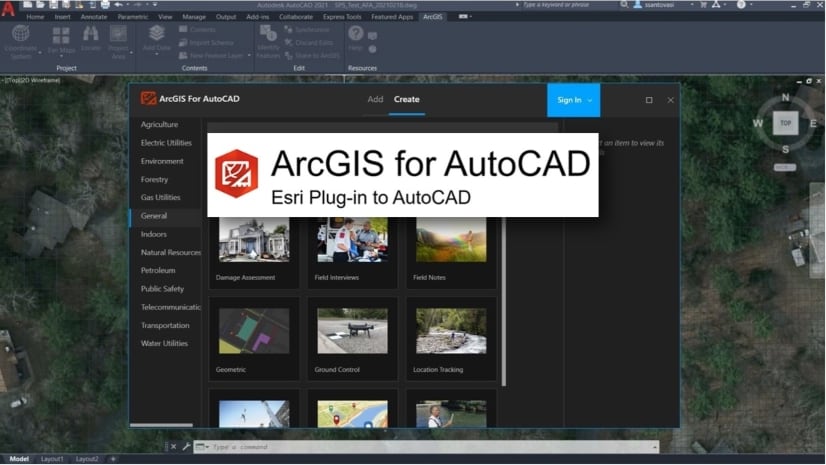
Task: Click the Help question mark in Resources panel
Action: pyautogui.click(x=356, y=34)
